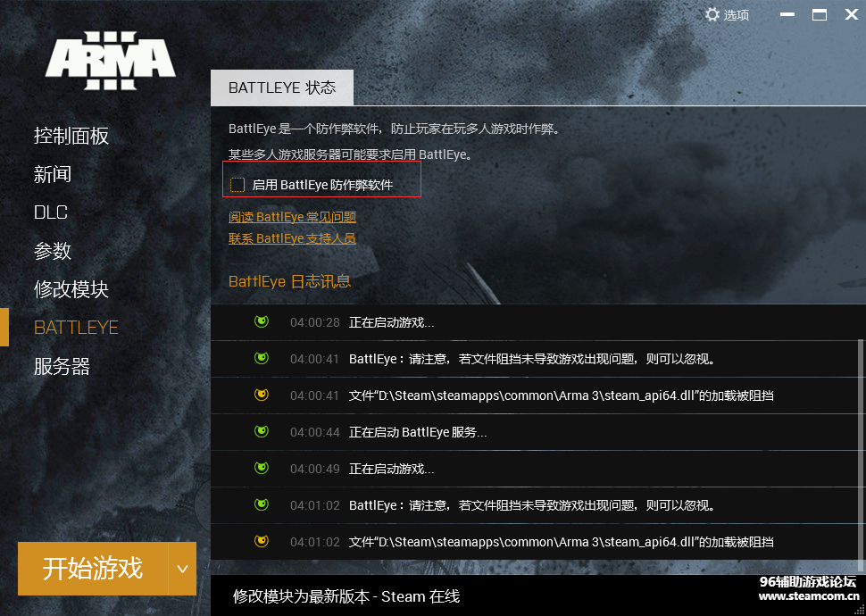The width and height of the screenshot is (866, 616).
Task: Open the 控制面板 dashboard section
Action: pos(71,136)
